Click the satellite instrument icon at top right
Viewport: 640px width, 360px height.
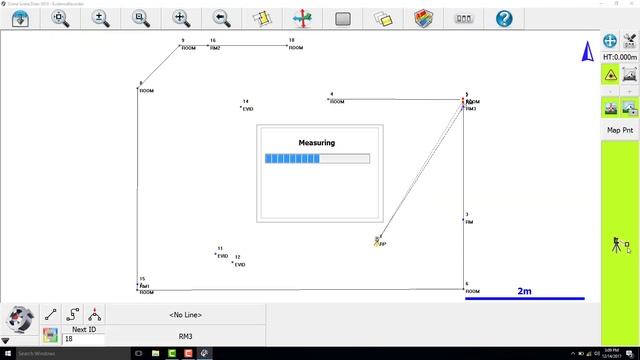point(630,41)
